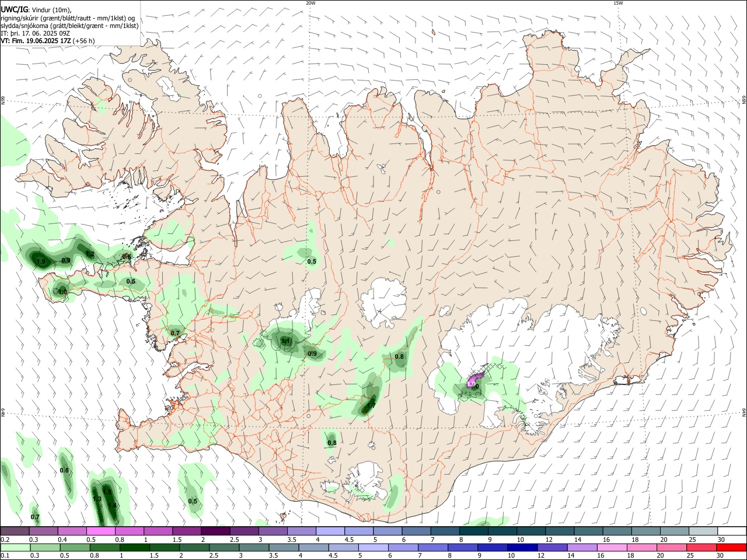
Task: Pick the palest green swatch between 0.1 and 0.3
Action: point(15,547)
